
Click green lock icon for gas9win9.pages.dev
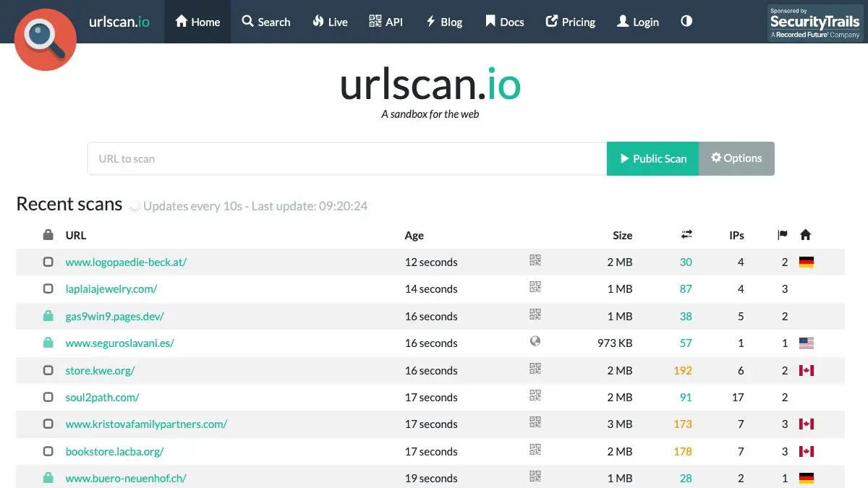(48, 315)
